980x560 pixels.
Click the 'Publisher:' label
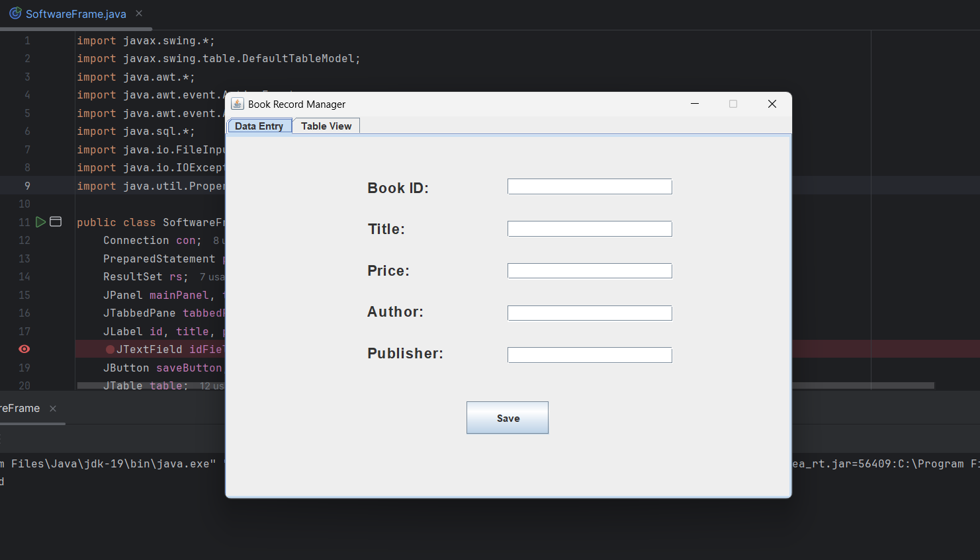point(405,353)
